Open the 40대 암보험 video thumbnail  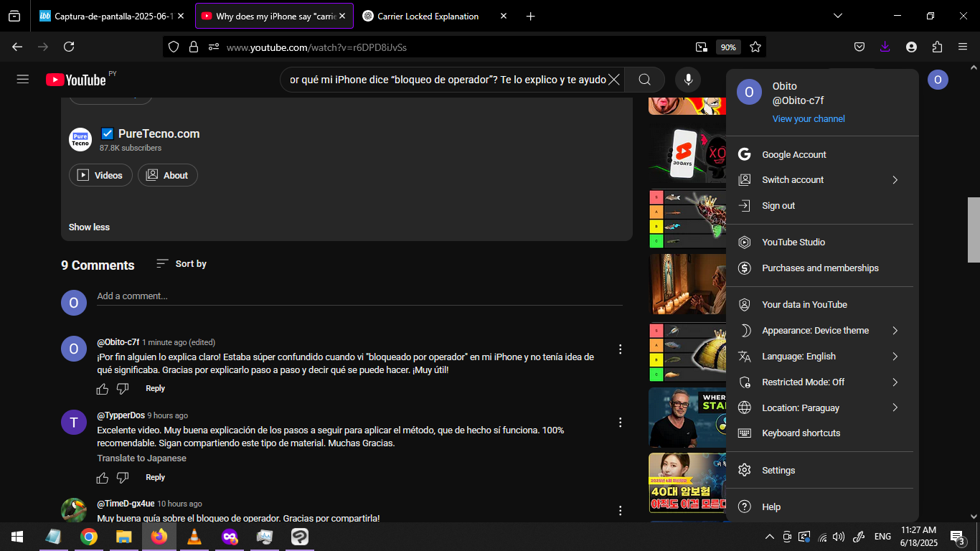[x=687, y=483]
